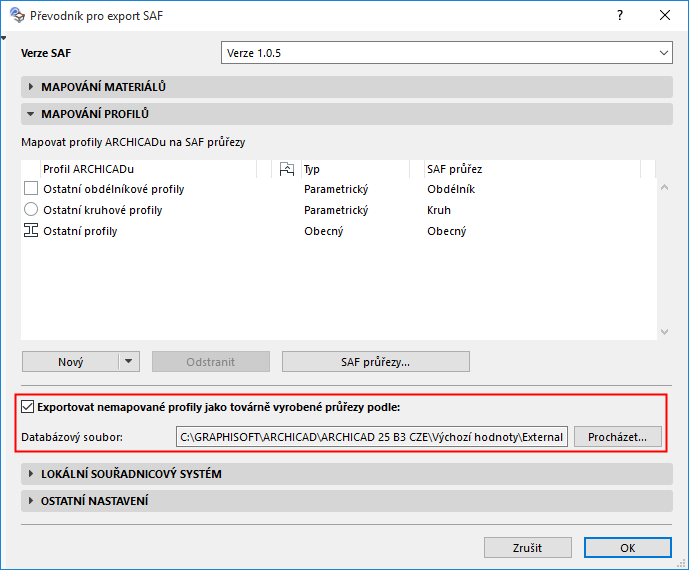Click the SAF průřezy button
The height and width of the screenshot is (570, 689).
click(375, 361)
